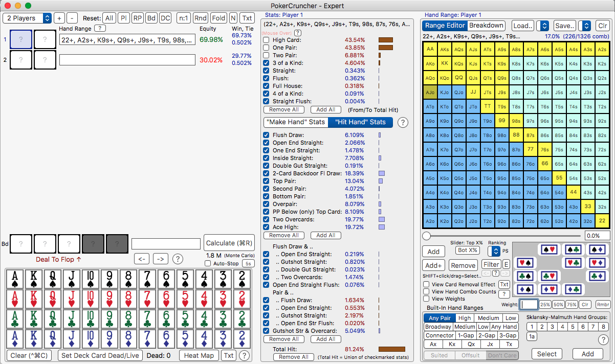The image size is (615, 364).
Task: Select the Connector built-in range
Action: (440, 335)
